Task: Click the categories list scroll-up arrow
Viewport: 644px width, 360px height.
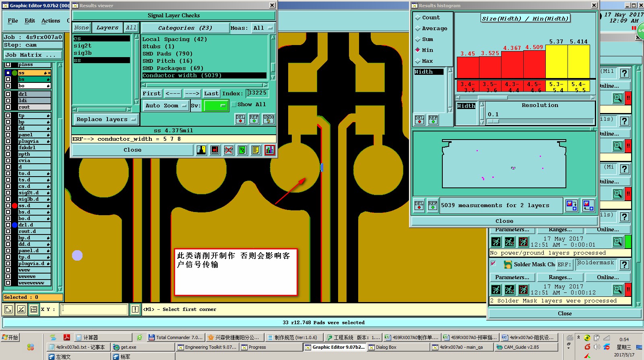Action: [273, 37]
